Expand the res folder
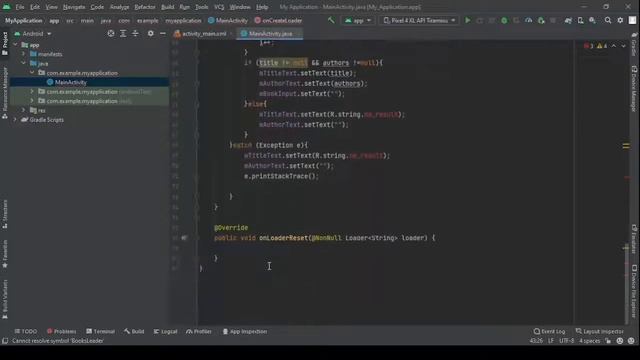Image resolution: width=640 pixels, height=360 pixels. 24,110
